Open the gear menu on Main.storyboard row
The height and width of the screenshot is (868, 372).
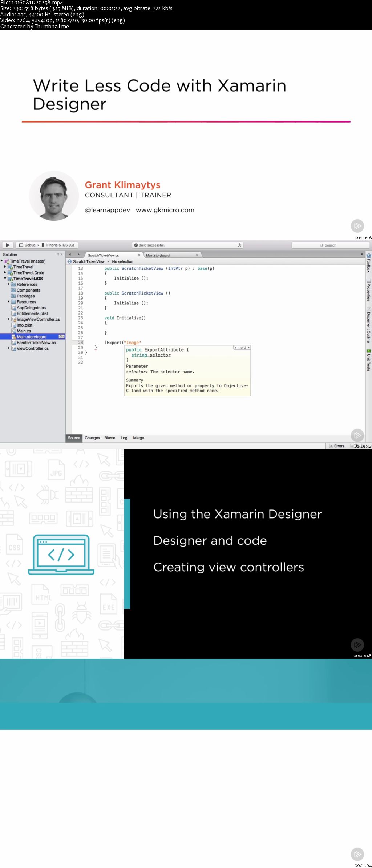pyautogui.click(x=61, y=336)
